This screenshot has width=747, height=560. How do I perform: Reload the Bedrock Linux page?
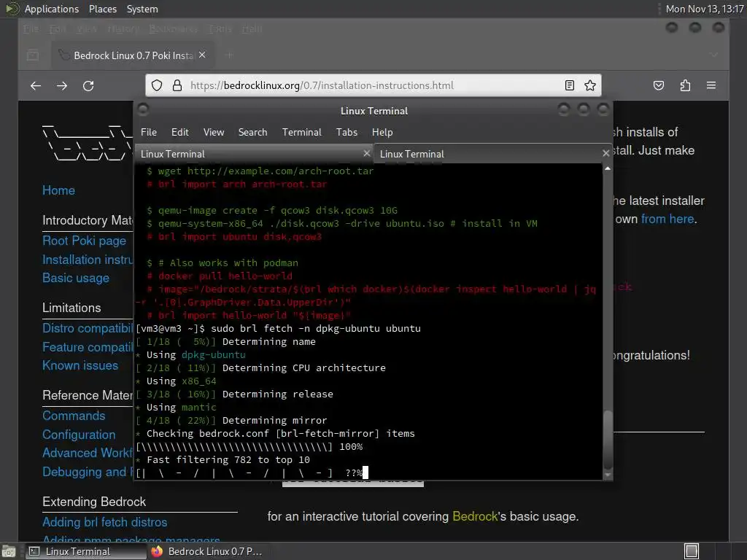pos(88,86)
